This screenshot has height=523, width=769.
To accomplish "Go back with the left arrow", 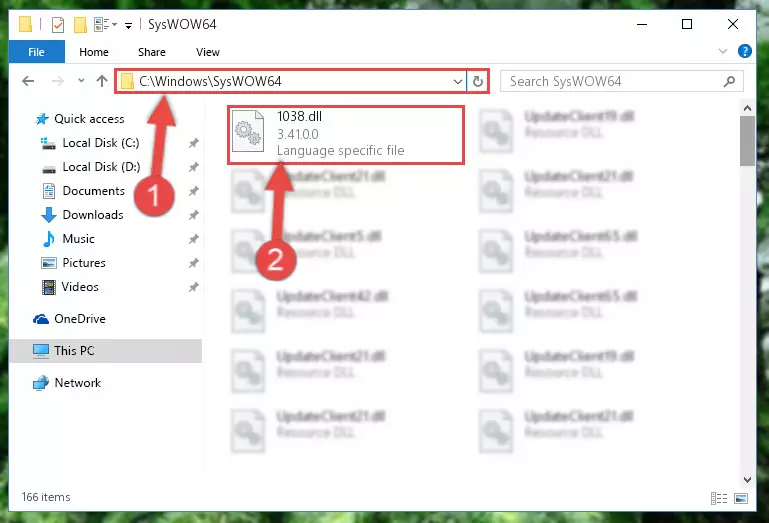I will [x=28, y=81].
